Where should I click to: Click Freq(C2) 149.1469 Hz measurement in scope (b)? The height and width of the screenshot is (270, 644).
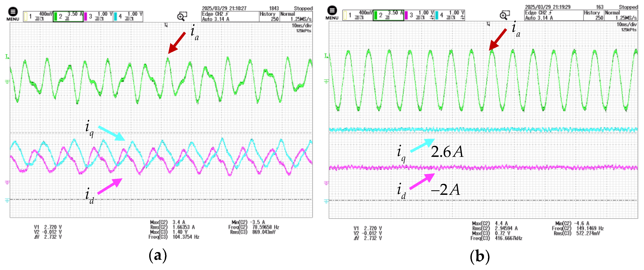[578, 228]
